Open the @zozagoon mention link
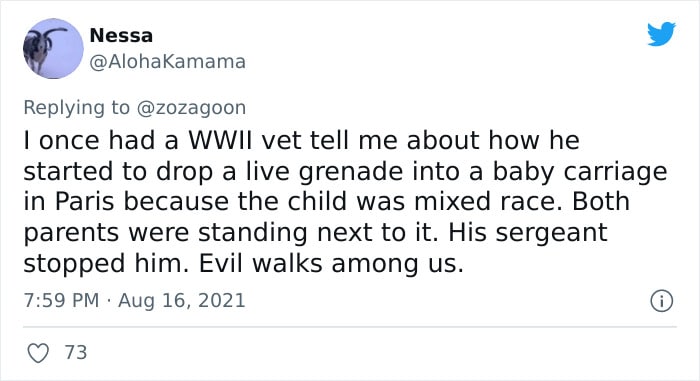This screenshot has height=381, width=700. (191, 108)
